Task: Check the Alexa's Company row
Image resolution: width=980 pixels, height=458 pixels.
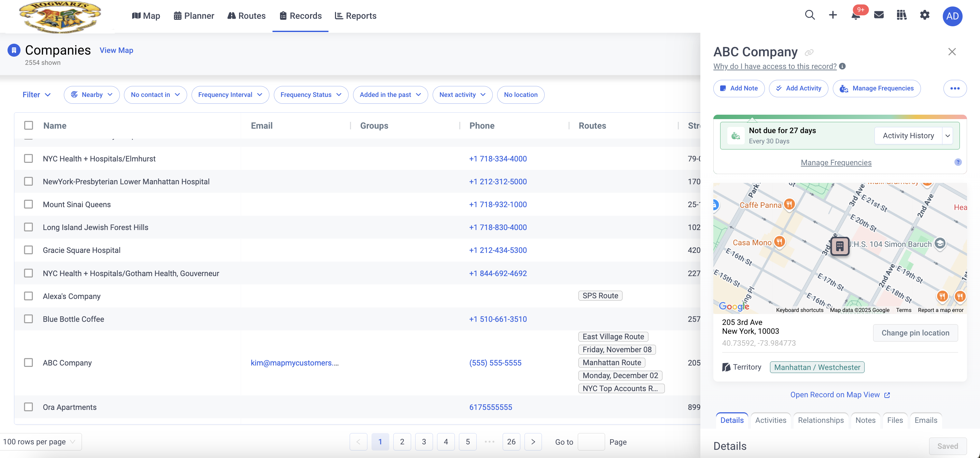Action: tap(29, 296)
